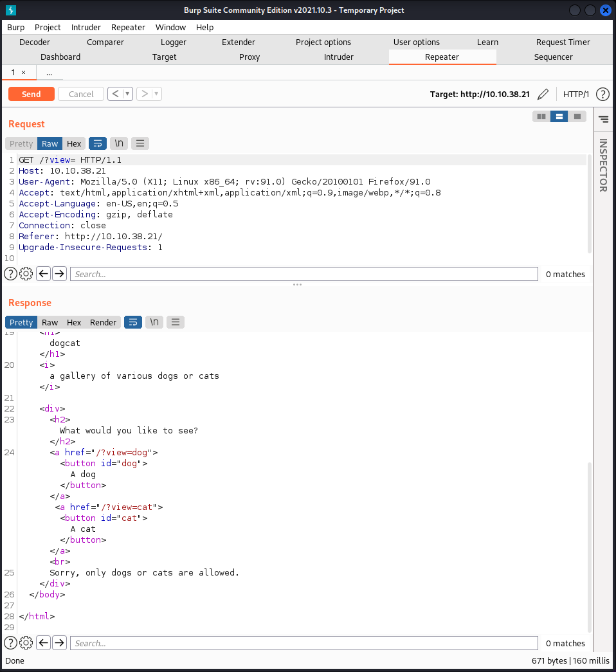Focus the Request search field
Image resolution: width=616 pixels, height=672 pixels.
click(x=304, y=274)
